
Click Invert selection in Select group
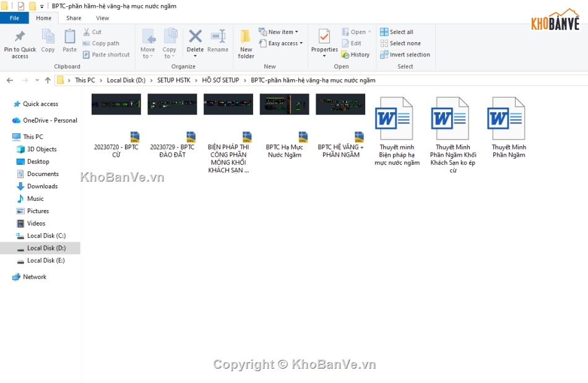click(x=405, y=55)
